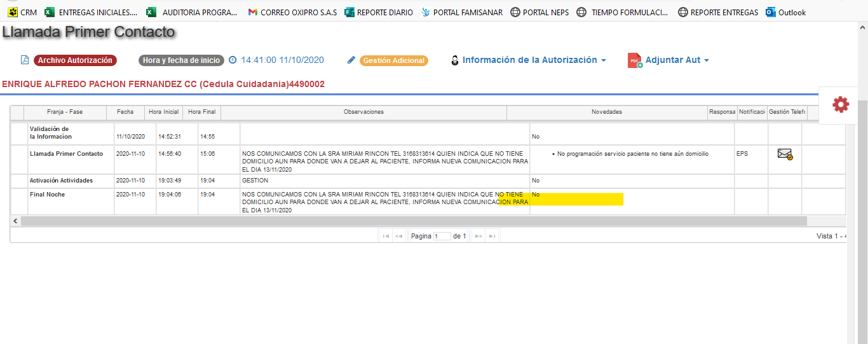This screenshot has height=344, width=868.
Task: Click the No programación servicio novelty text
Action: click(632, 154)
